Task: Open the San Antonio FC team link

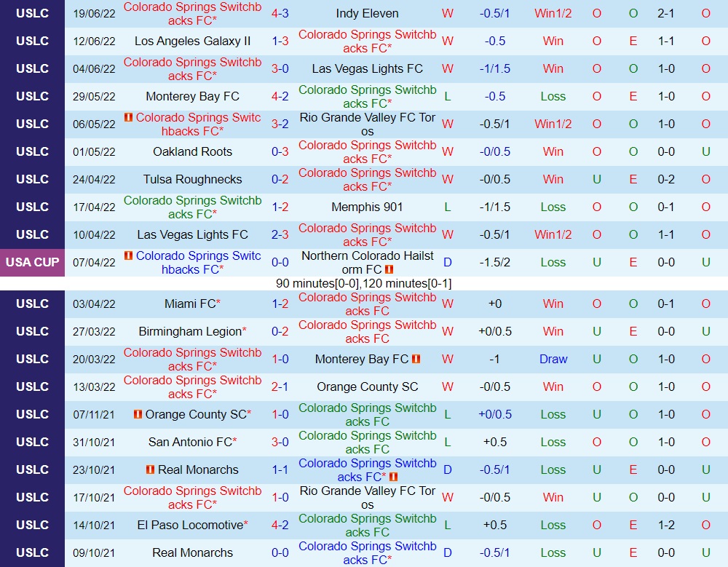Action: point(190,442)
